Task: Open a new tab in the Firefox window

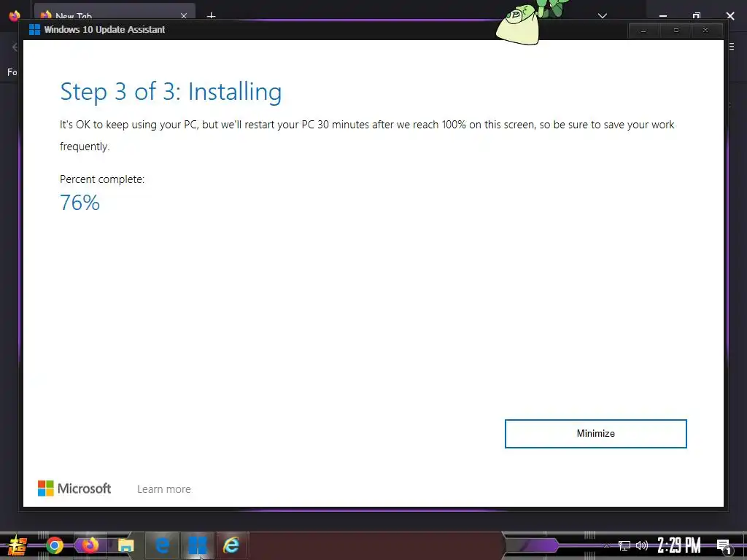Action: (211, 16)
